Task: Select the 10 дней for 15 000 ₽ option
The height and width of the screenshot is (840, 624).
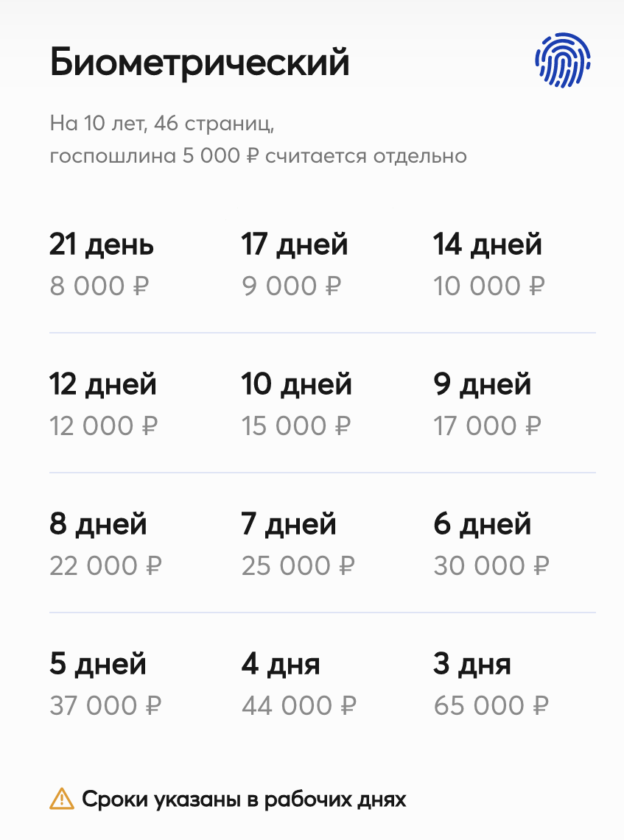Action: click(296, 404)
